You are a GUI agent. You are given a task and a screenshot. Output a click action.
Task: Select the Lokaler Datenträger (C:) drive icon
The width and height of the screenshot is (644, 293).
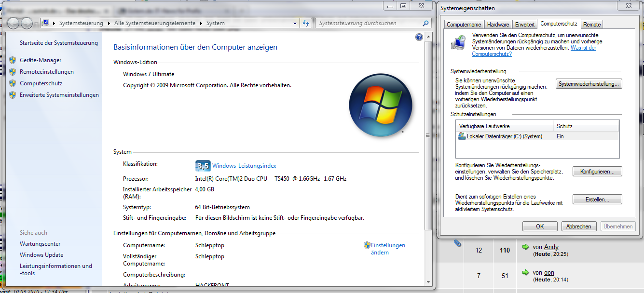pyautogui.click(x=462, y=136)
